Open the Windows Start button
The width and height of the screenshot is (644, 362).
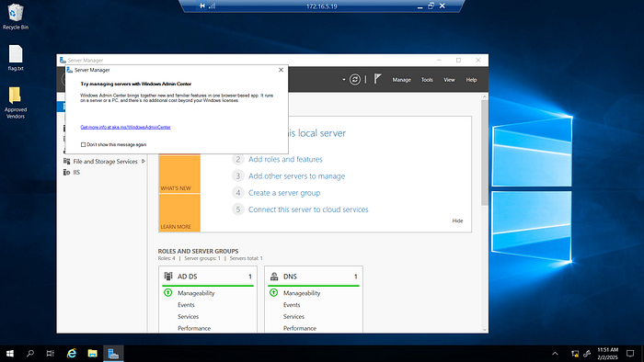pos(10,354)
